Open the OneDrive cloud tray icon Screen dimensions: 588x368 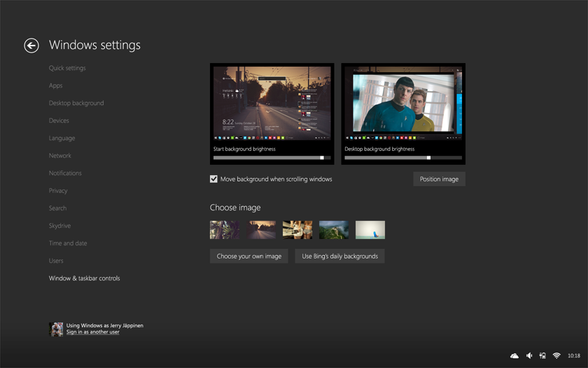[514, 355]
